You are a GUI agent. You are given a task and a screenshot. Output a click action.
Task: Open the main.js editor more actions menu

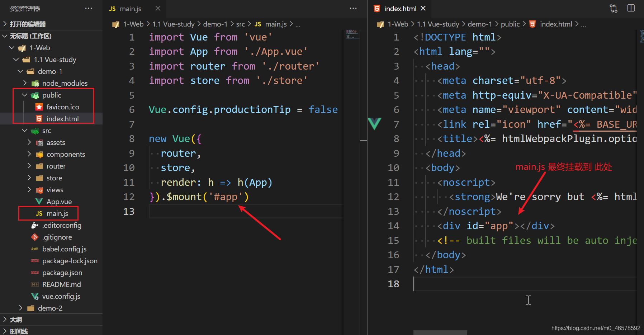point(353,8)
